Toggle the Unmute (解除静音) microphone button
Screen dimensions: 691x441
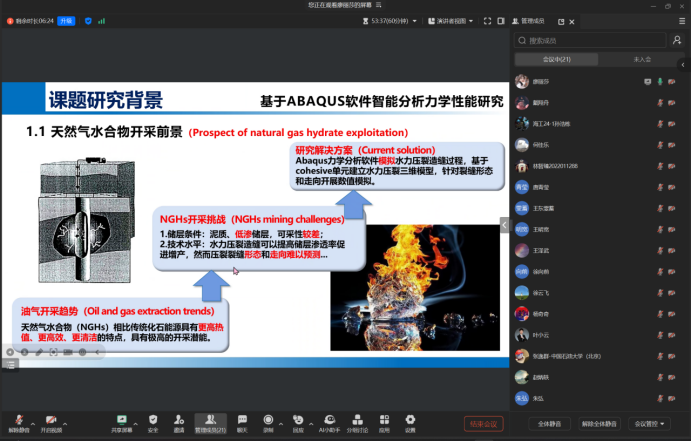point(20,420)
